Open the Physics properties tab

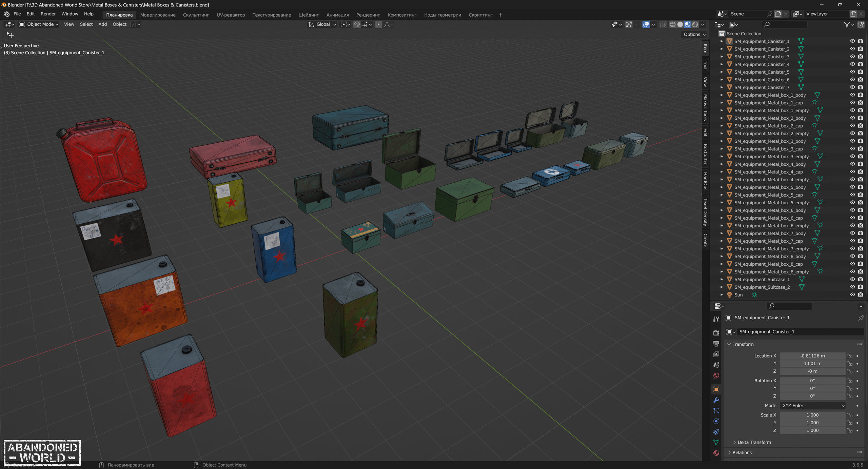coord(716,421)
